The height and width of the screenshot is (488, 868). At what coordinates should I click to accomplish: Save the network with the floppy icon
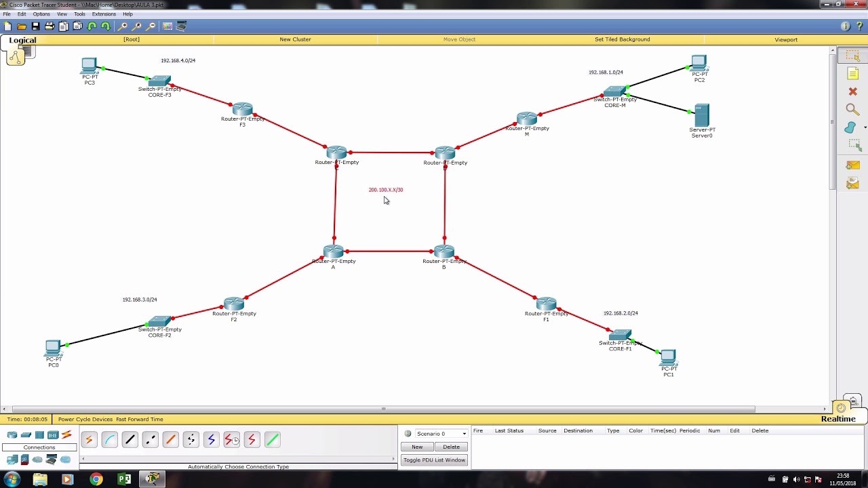click(x=35, y=26)
